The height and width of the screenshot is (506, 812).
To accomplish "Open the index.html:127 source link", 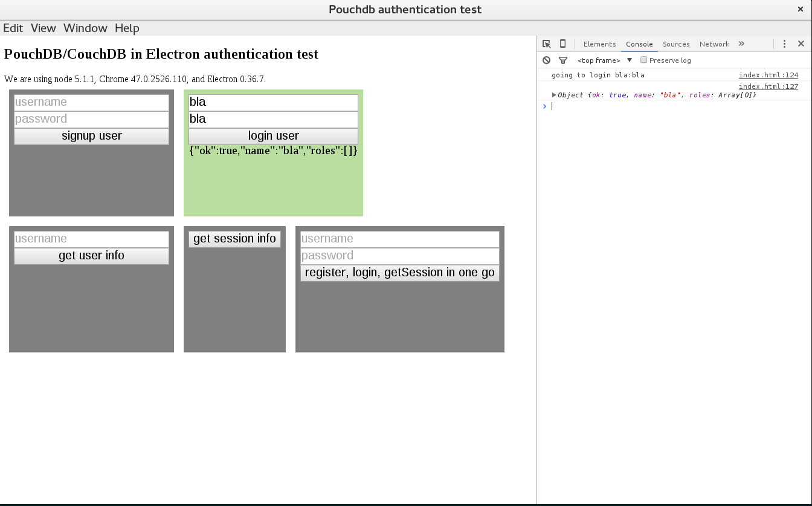I will pos(768,86).
